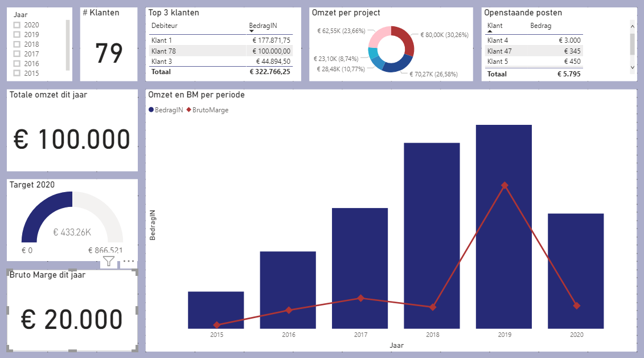Click the Jaar slicer scrollbar

click(68, 45)
